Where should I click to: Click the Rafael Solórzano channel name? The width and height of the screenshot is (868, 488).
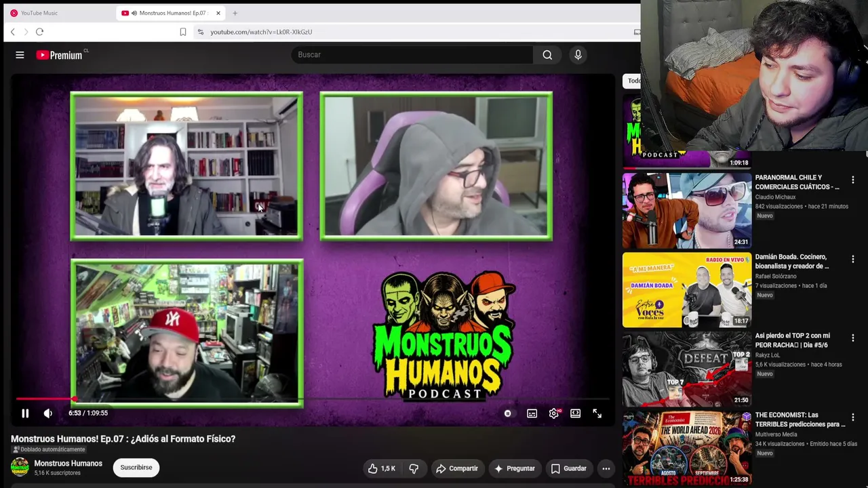(x=777, y=277)
